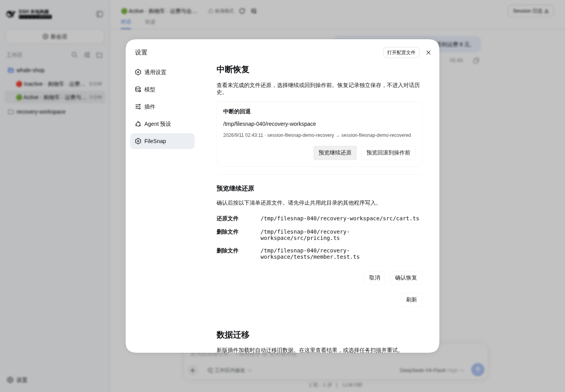Click the Session 日志 button

point(530,11)
